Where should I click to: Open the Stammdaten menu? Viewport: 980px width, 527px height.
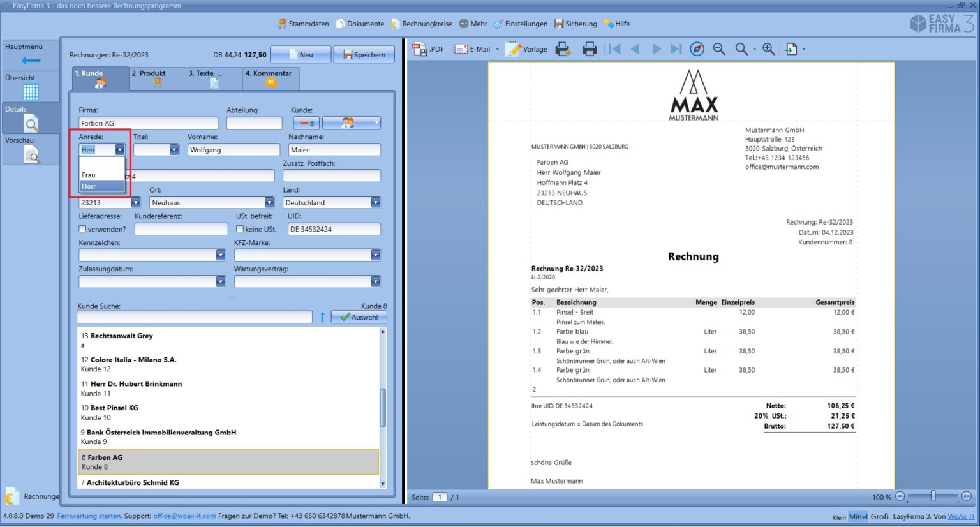(x=304, y=24)
